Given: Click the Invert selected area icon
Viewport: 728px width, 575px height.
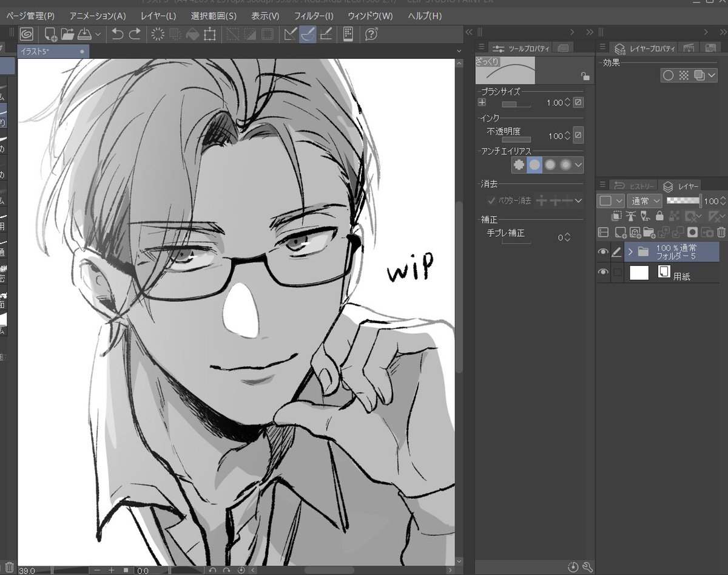Looking at the screenshot, I should [x=249, y=34].
